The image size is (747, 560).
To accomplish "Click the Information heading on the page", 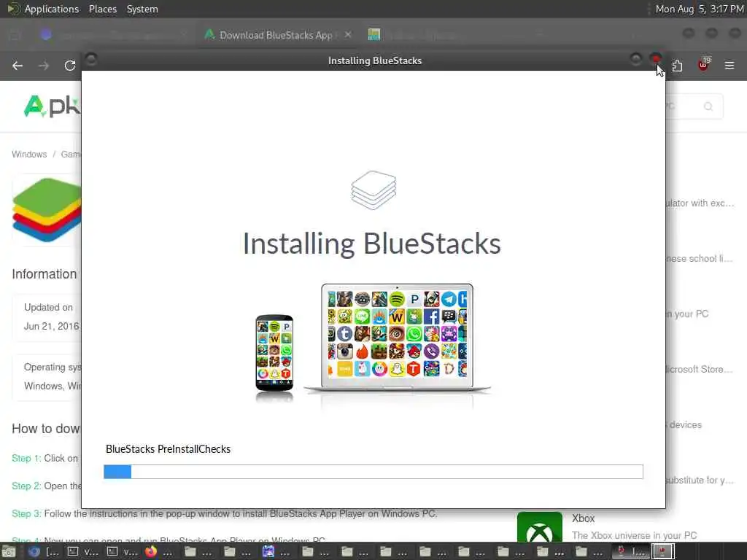I will [x=44, y=274].
